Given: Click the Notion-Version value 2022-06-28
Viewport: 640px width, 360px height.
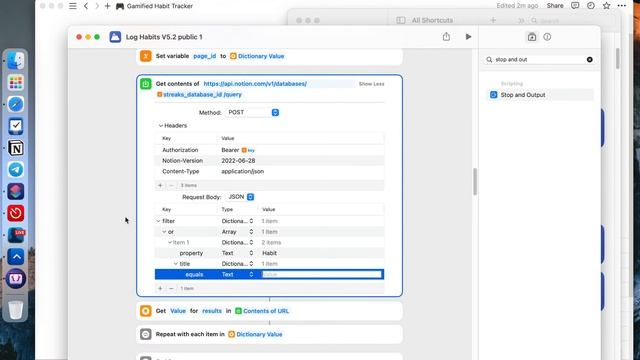Looking at the screenshot, I should 238,161.
